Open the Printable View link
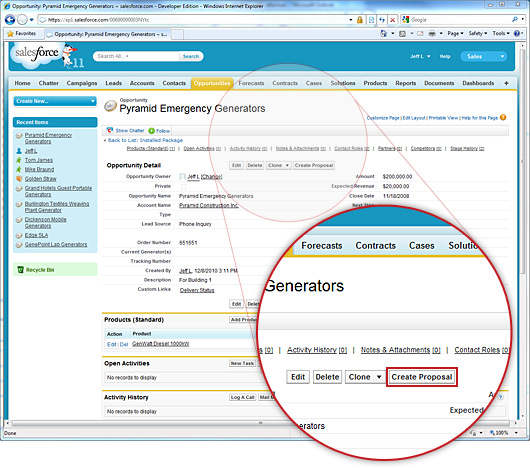530x468 pixels. (x=443, y=118)
